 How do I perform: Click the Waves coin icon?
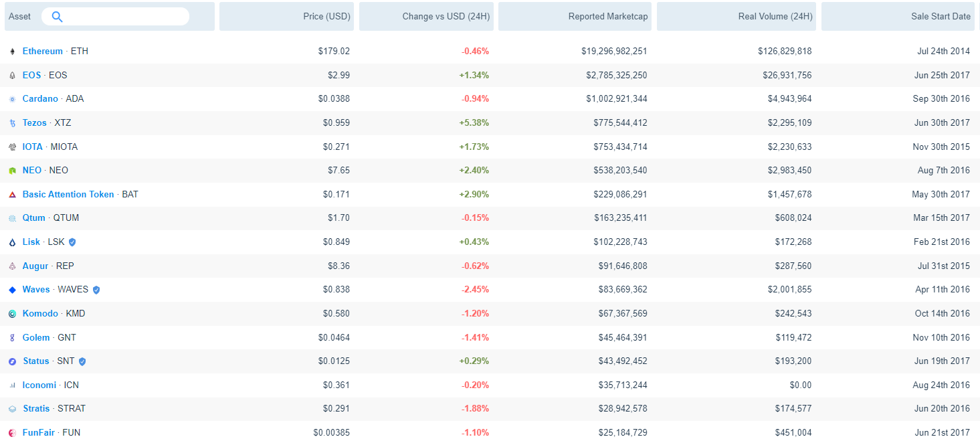12,290
